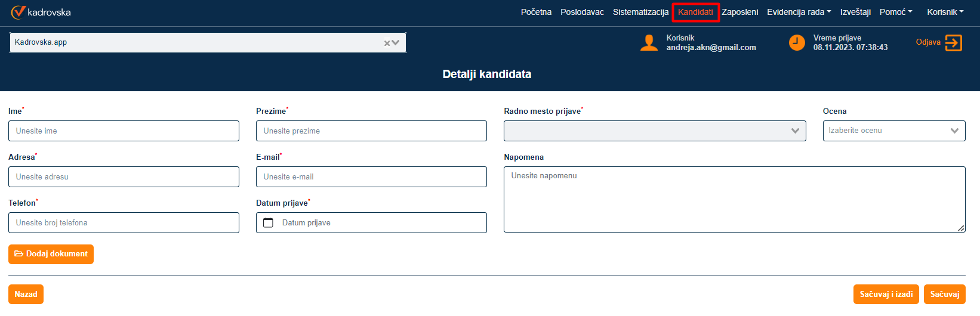Navigate to Sistematizacija
The height and width of the screenshot is (316, 980).
640,12
